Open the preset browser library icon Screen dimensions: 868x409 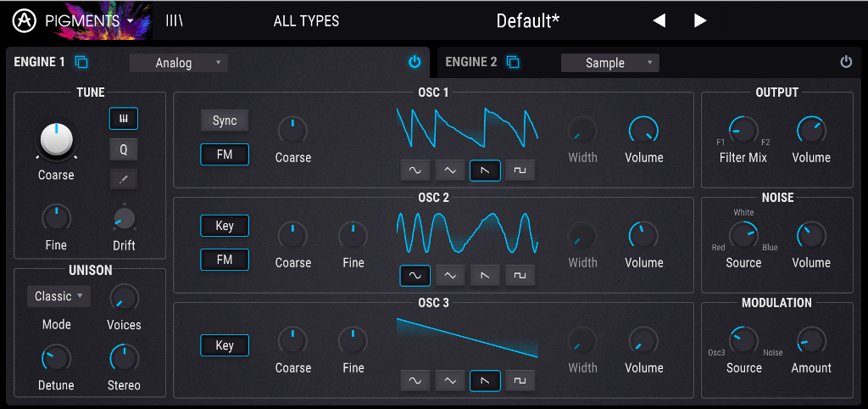click(x=174, y=21)
